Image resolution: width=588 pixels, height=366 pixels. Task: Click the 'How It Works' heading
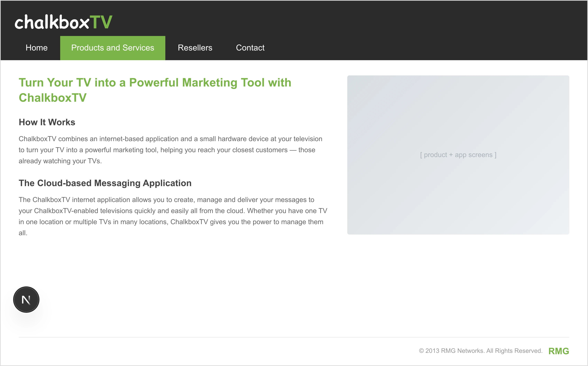pos(47,122)
